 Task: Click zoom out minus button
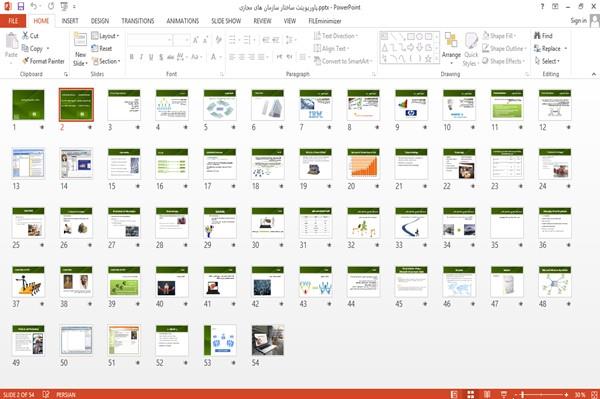515,394
